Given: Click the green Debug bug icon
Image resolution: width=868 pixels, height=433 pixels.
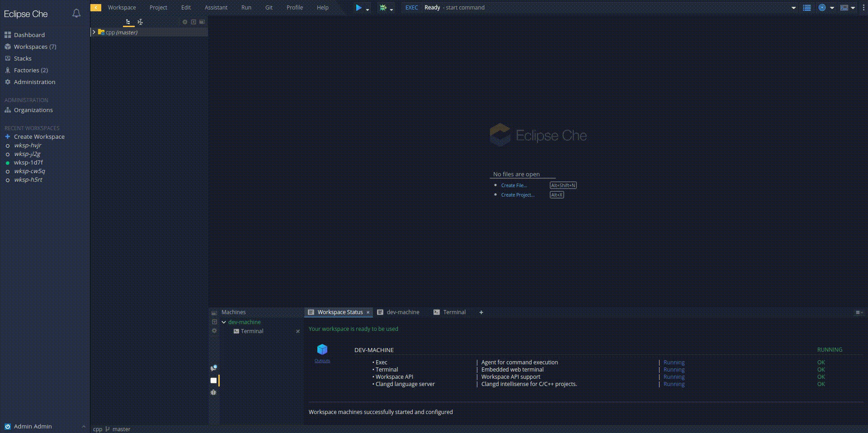Looking at the screenshot, I should 383,8.
